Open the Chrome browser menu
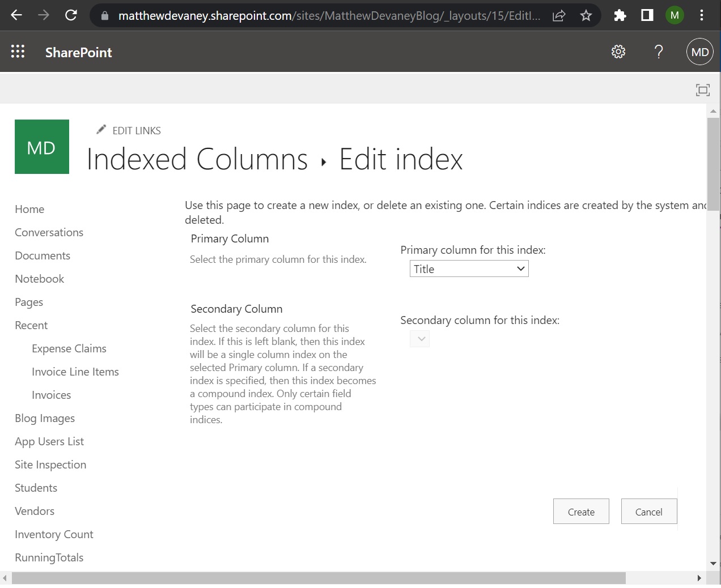 pos(702,15)
